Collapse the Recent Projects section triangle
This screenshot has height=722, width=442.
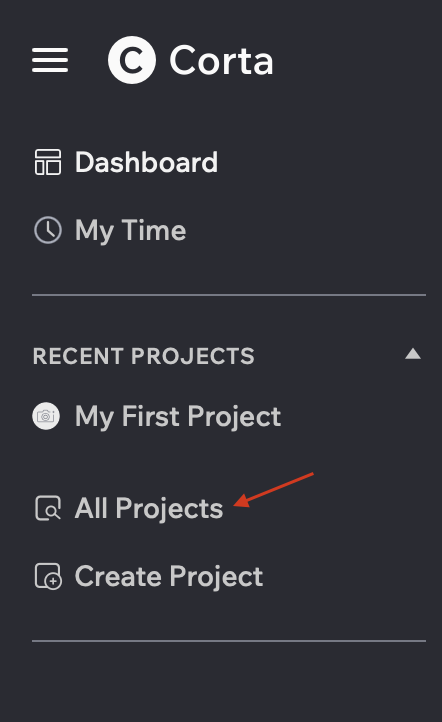click(x=413, y=354)
